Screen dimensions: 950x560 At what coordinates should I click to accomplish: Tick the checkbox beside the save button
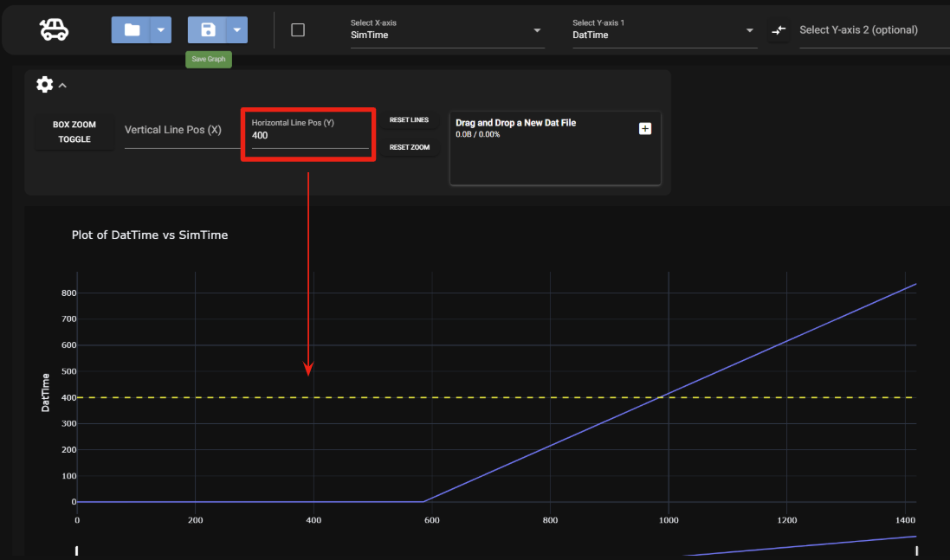tap(298, 30)
